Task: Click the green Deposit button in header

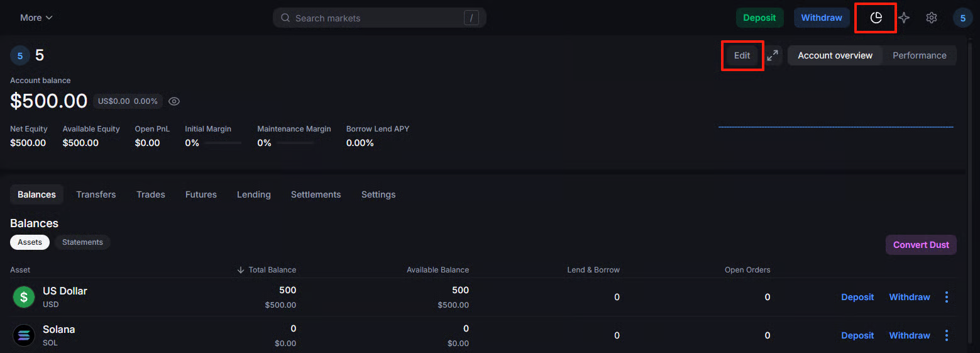Action: click(x=759, y=18)
